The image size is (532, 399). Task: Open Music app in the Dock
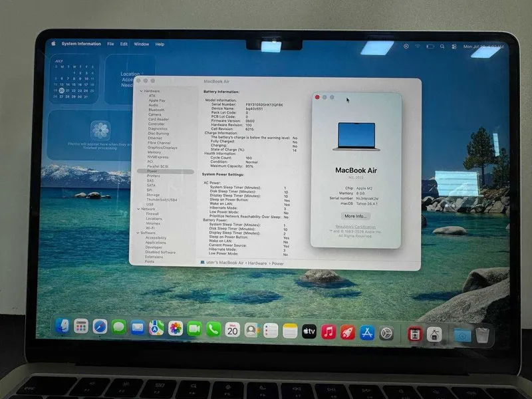click(x=329, y=332)
